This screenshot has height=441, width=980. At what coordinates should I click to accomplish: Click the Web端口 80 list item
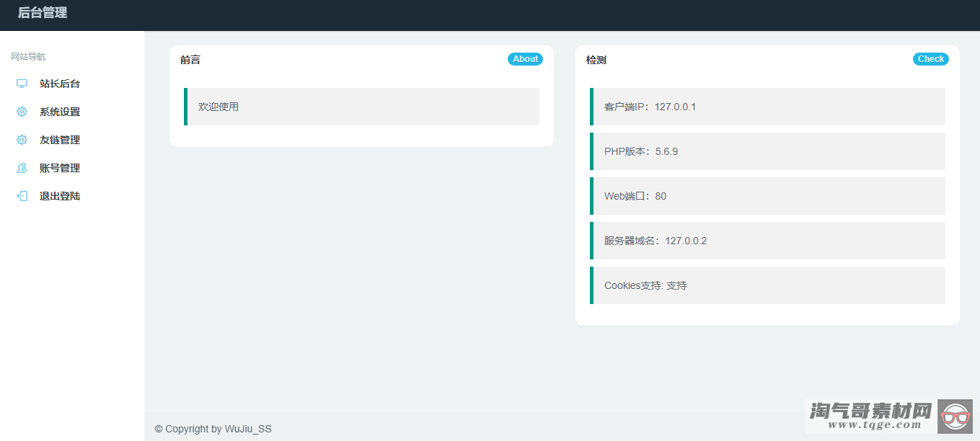click(x=768, y=196)
